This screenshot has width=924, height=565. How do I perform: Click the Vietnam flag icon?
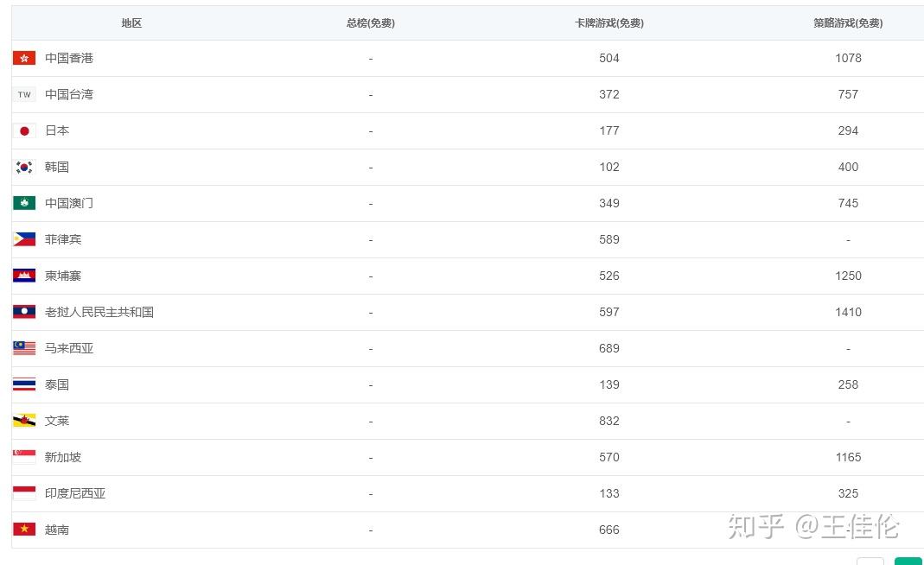tap(24, 530)
